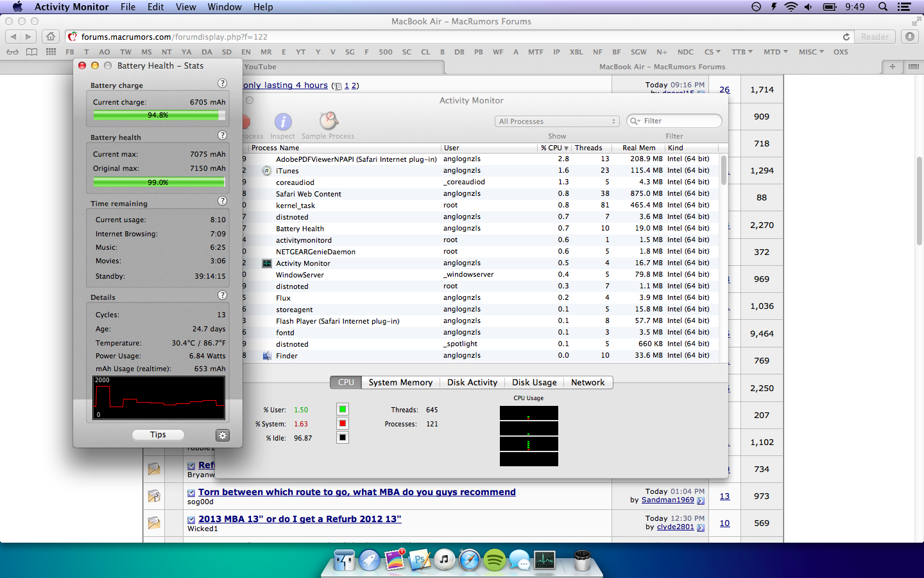Switch to System Memory tab

[400, 382]
